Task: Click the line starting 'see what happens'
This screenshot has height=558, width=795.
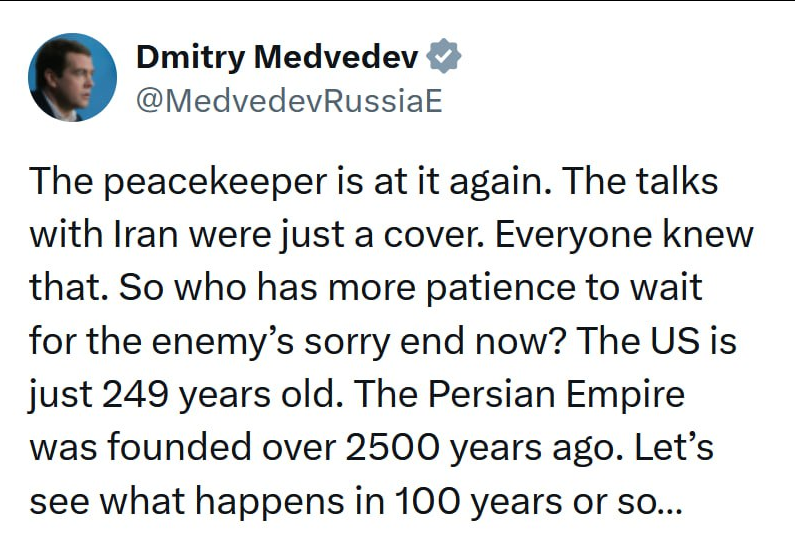Action: [x=356, y=500]
